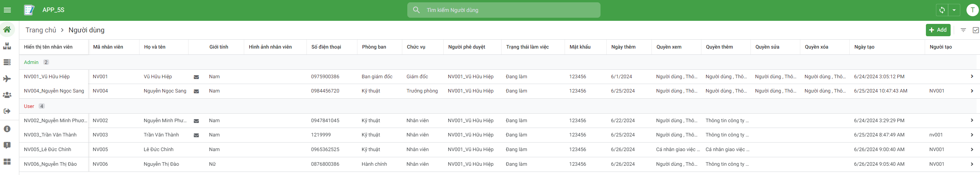Click the feedback exclamation sidebar icon
980x175 pixels.
pyautogui.click(x=7, y=145)
